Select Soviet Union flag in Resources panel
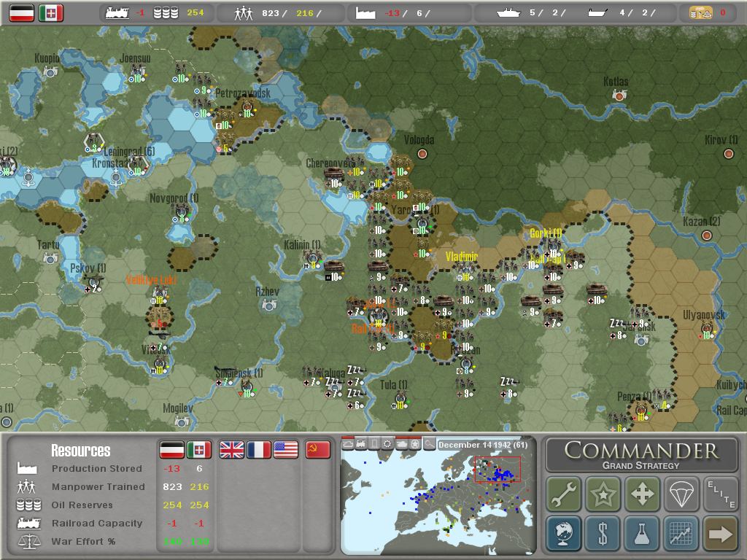This screenshot has width=747, height=560. pyautogui.click(x=316, y=450)
